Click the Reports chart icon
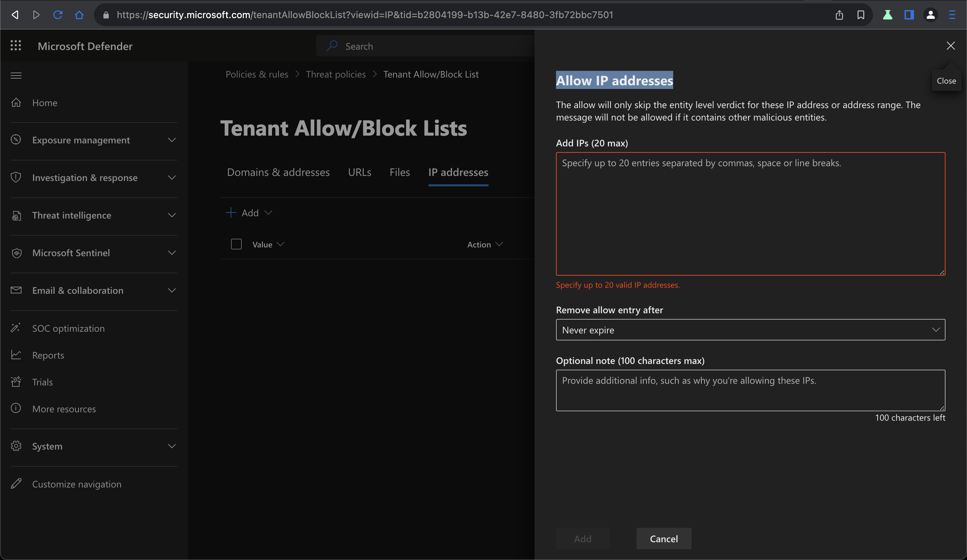Screen dimensions: 967x560 [16, 355]
